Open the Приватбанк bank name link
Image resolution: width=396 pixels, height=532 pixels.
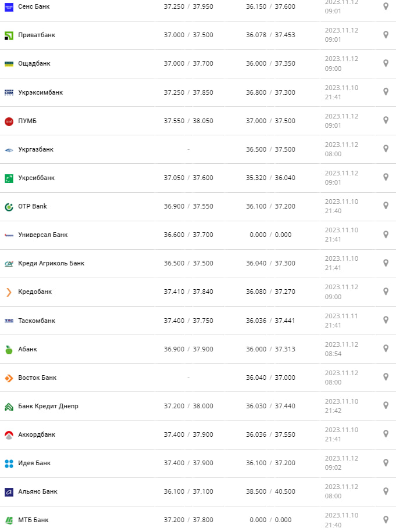pyautogui.click(x=37, y=35)
